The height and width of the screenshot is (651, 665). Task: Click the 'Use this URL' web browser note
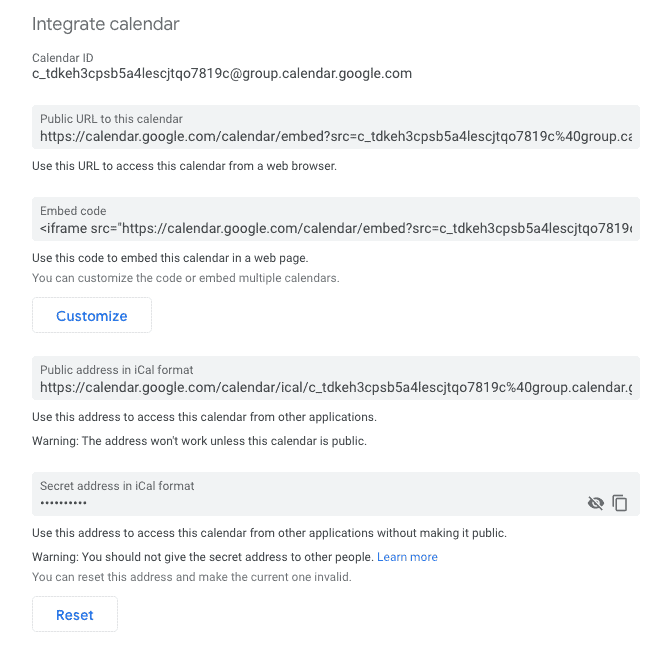coord(184,166)
